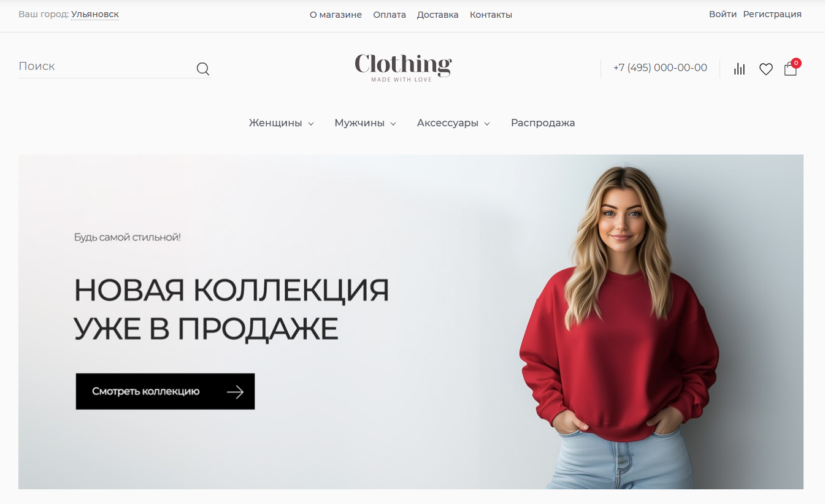Open the Распродажа menu item
Viewport: 825px width, 504px height.
click(x=543, y=123)
